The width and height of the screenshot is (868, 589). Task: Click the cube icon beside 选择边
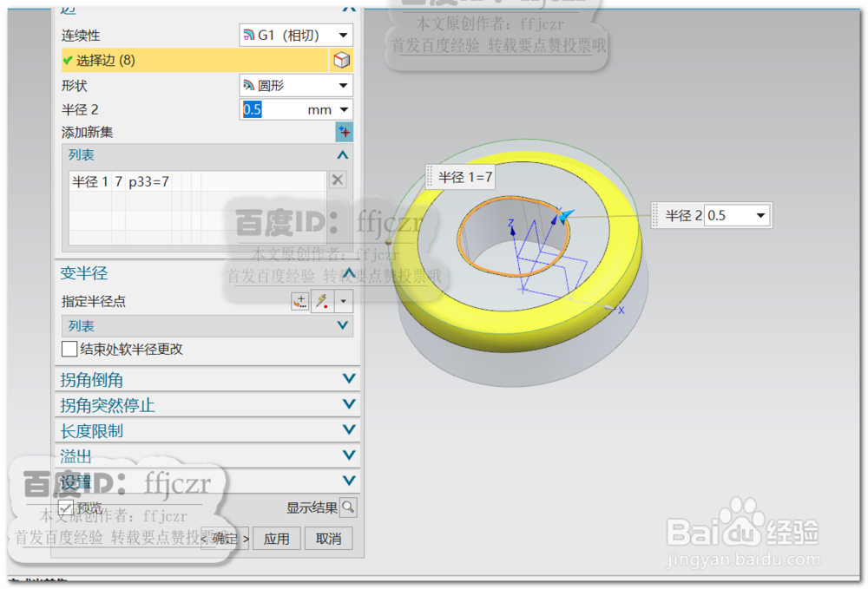pyautogui.click(x=341, y=60)
